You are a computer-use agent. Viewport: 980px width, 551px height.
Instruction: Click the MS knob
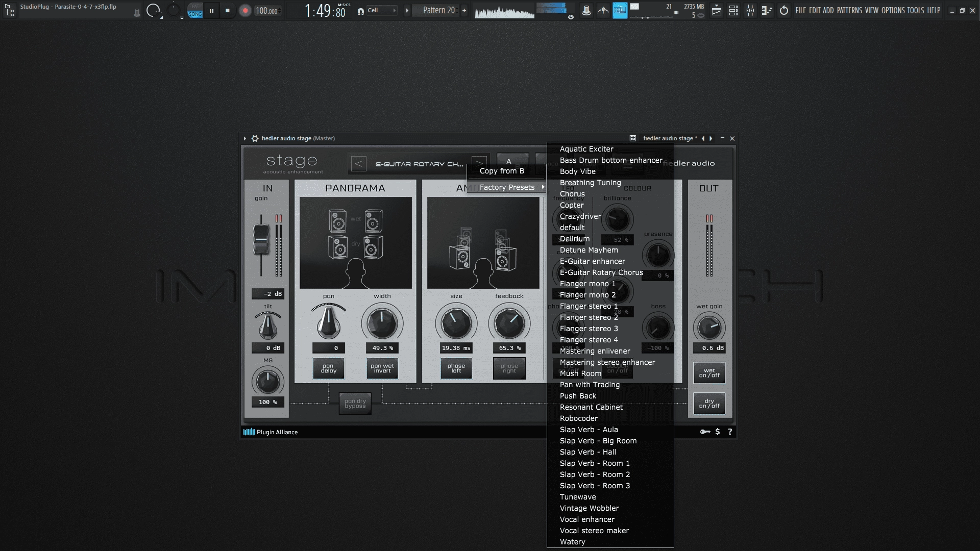click(x=267, y=382)
